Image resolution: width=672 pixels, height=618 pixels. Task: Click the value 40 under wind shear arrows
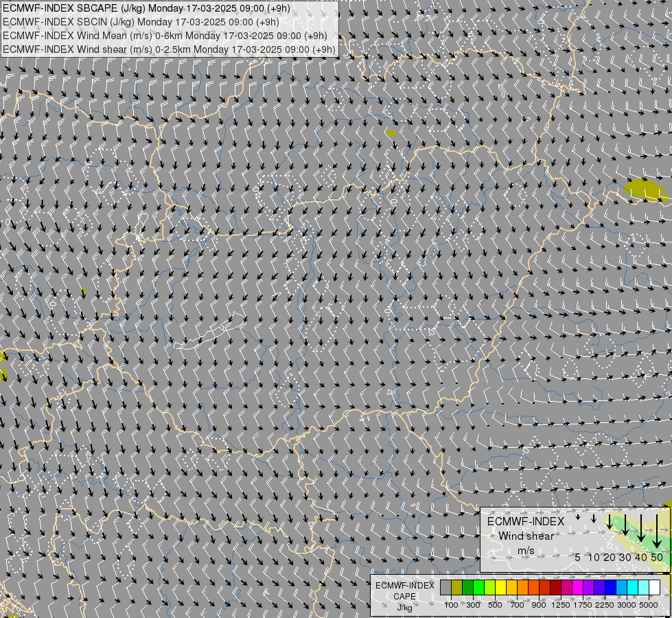641,558
